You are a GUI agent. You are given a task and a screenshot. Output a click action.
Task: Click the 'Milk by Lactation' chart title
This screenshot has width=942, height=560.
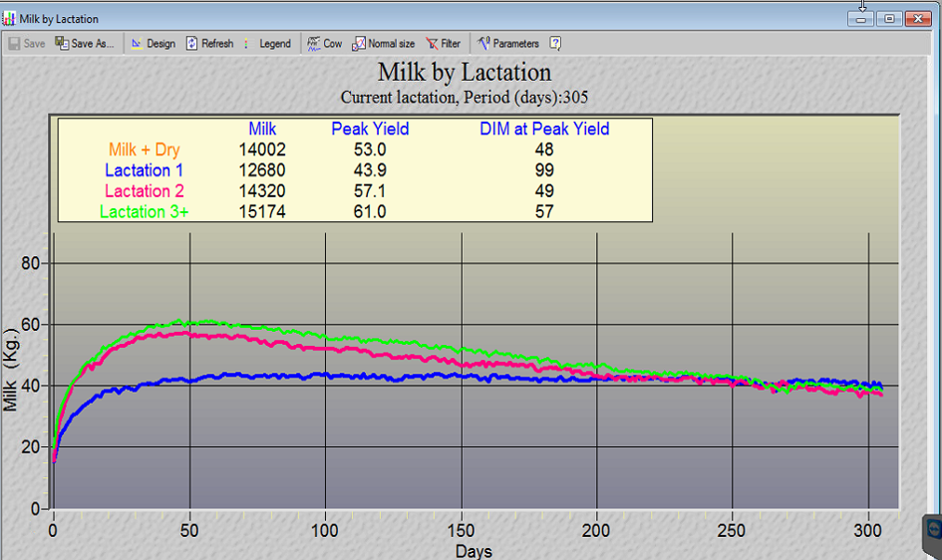point(465,73)
